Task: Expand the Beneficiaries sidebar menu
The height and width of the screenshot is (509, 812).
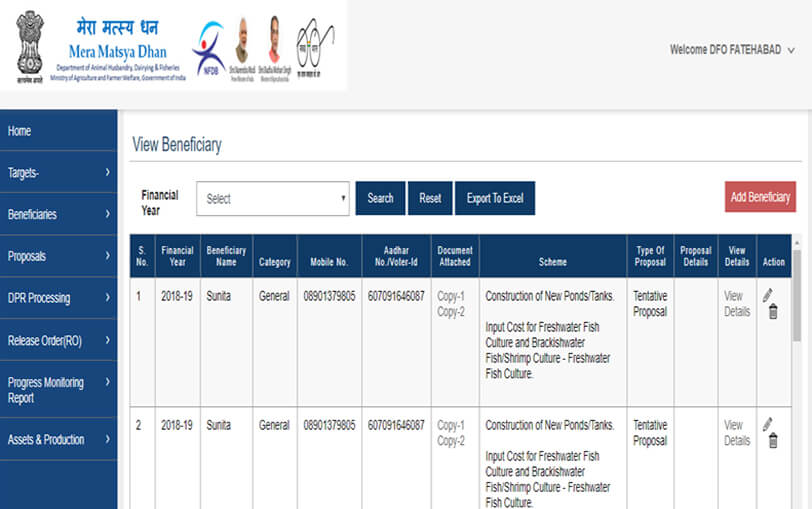Action: [x=59, y=214]
